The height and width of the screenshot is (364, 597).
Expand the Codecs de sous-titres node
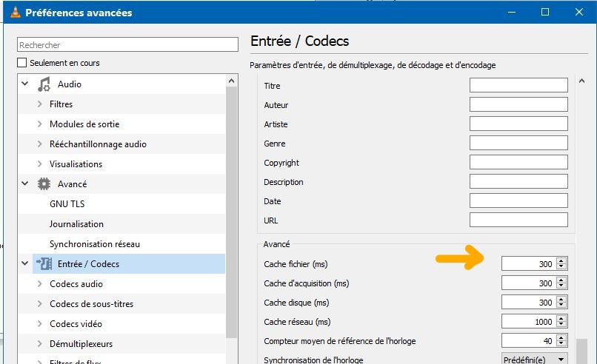(x=39, y=303)
